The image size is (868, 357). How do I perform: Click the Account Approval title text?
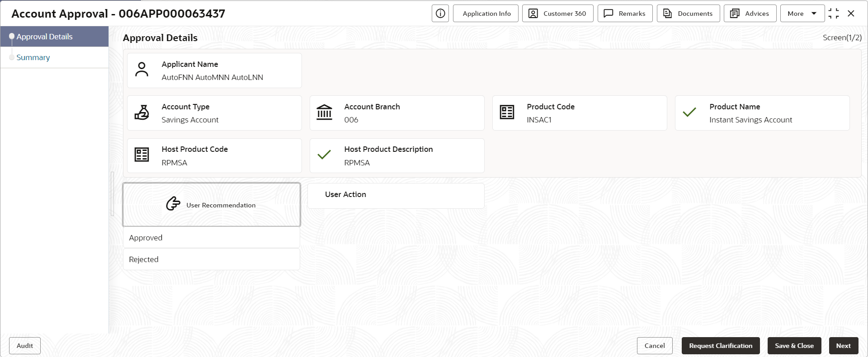coord(118,14)
